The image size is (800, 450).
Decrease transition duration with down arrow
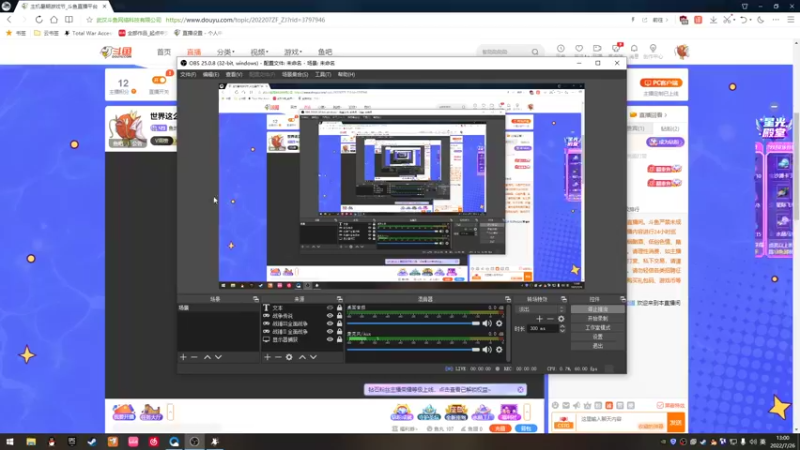(562, 331)
